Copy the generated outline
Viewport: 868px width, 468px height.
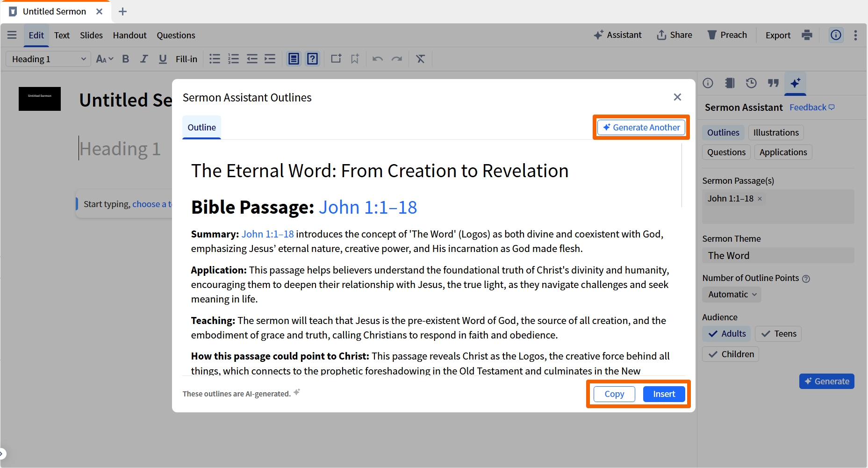pos(614,394)
